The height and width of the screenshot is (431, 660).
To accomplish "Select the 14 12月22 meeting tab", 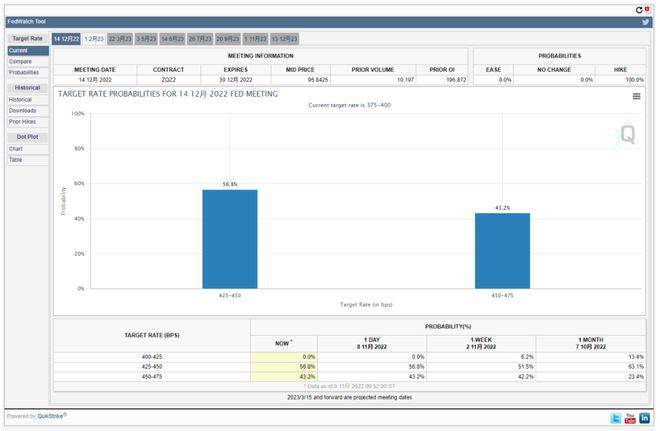I will coord(66,38).
